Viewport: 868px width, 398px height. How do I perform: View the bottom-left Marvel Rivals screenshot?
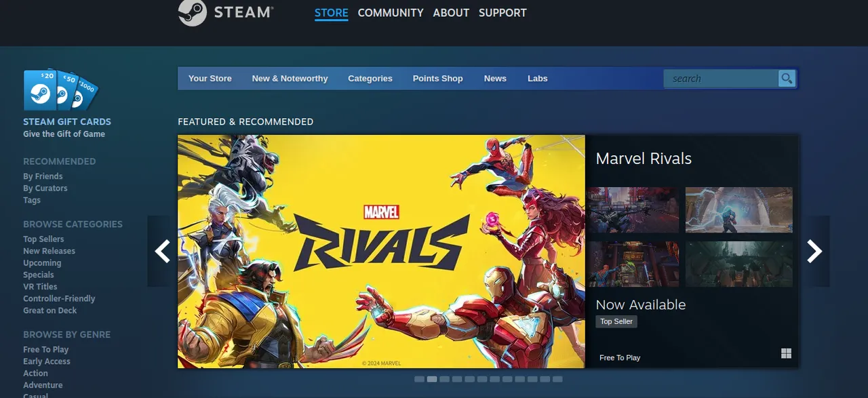tap(633, 264)
